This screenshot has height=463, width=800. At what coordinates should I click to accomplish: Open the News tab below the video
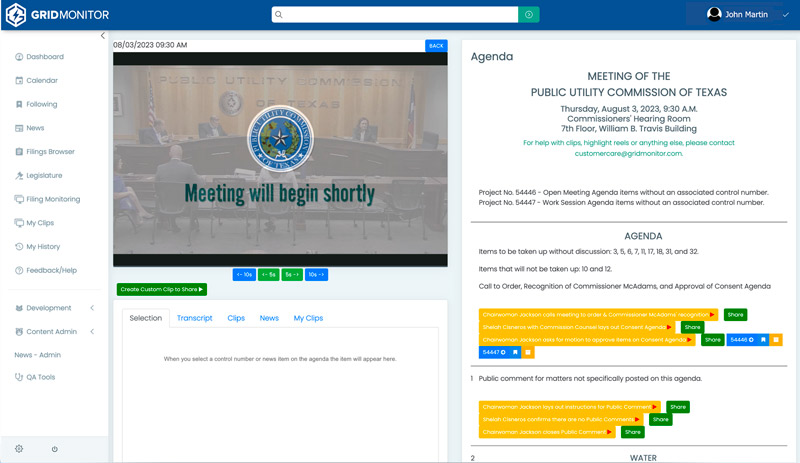click(x=269, y=318)
